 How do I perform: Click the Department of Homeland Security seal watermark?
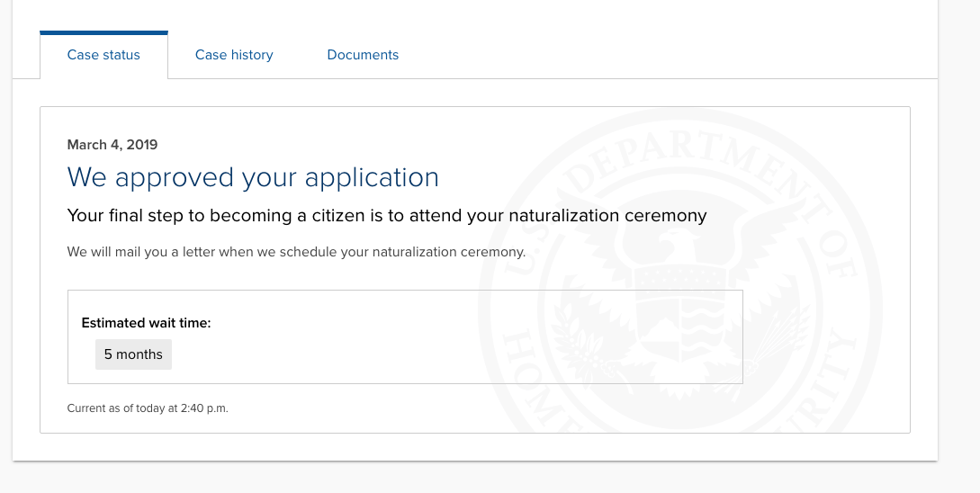pos(680,272)
